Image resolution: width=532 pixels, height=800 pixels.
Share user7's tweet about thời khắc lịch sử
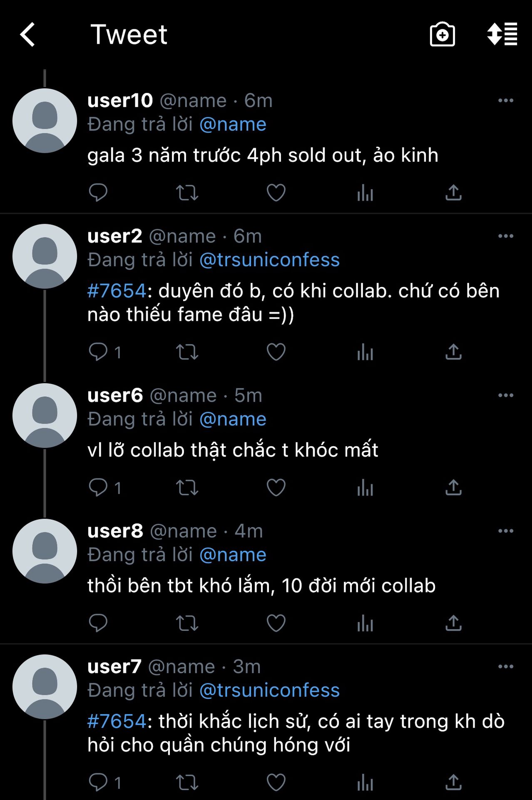point(453,782)
